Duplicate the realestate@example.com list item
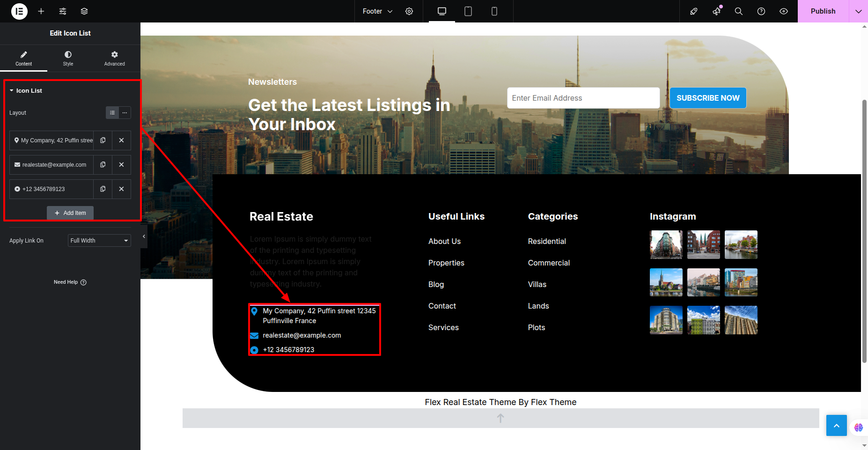This screenshot has width=868, height=450. (103, 165)
